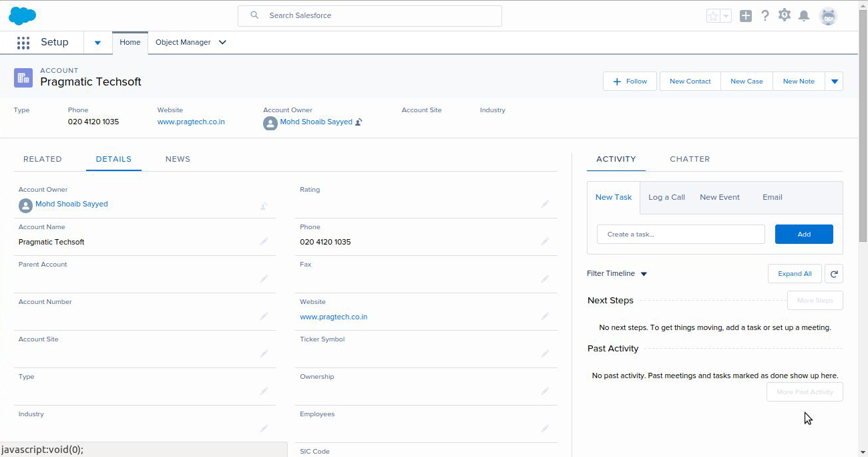The image size is (868, 457).
Task: Edit the Parent Account field pencil
Action: tap(264, 279)
